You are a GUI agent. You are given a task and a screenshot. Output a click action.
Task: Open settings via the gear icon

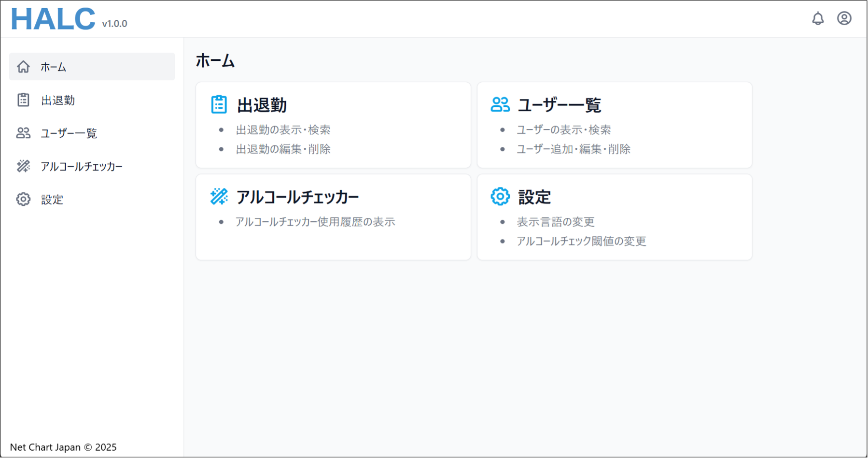23,199
